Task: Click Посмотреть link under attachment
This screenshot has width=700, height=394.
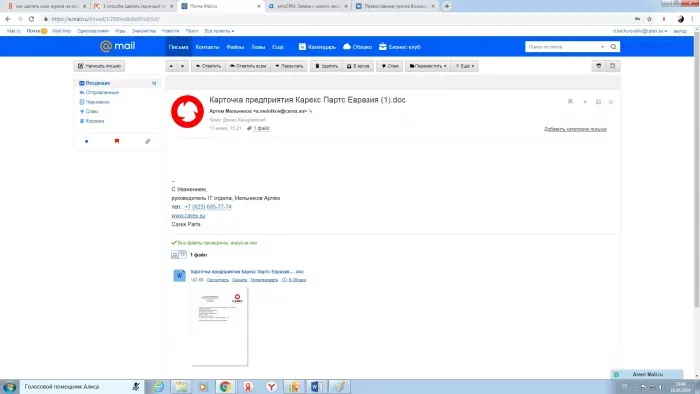Action: point(218,280)
